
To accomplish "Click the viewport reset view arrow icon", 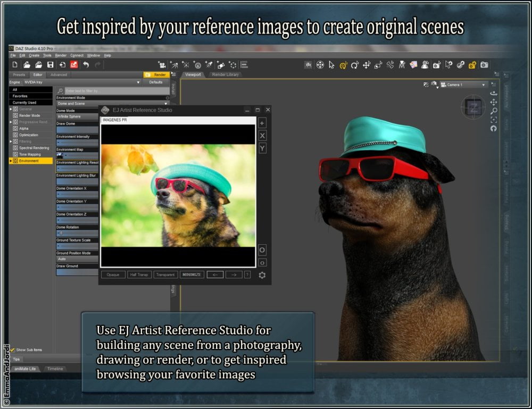I will click(x=494, y=129).
